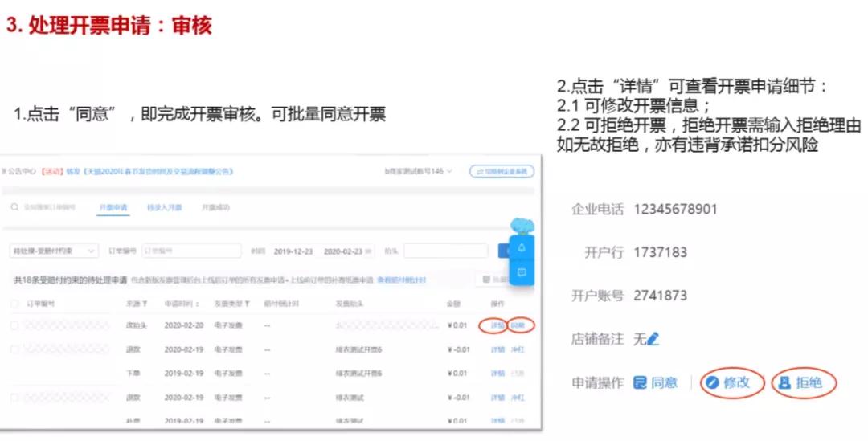
Task: Click the 订单编号 filter input field
Action: click(x=191, y=251)
